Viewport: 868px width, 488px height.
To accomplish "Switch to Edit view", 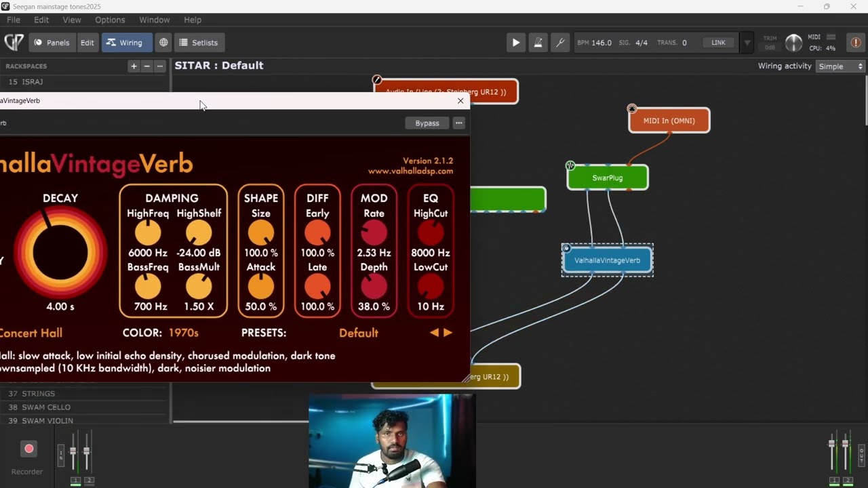I will [87, 42].
